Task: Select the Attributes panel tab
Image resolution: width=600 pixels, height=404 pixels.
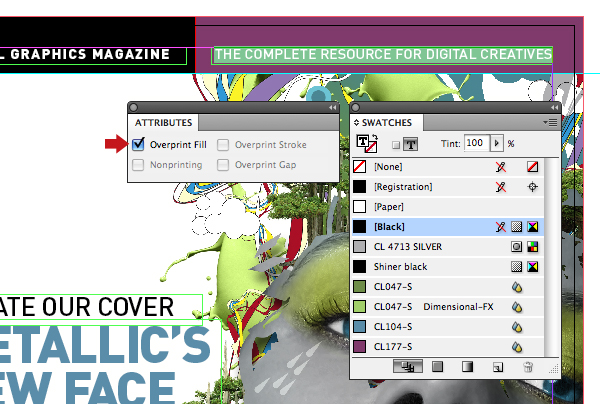Action: tap(163, 123)
